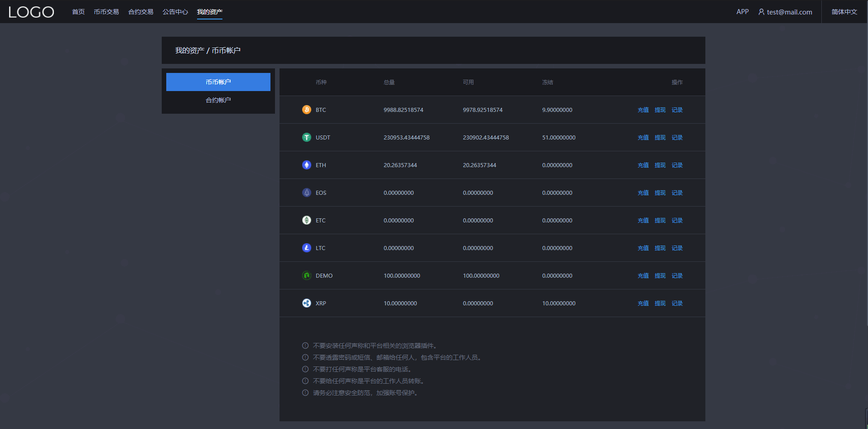Viewport: 868px width, 429px height.
Task: Click 提现 withdraw link for USDT
Action: (x=660, y=138)
